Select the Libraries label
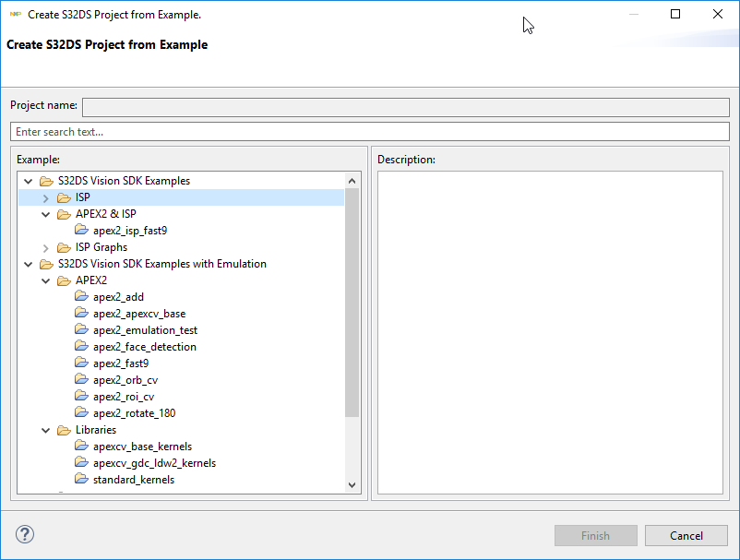This screenshot has height=560, width=740. pos(96,430)
